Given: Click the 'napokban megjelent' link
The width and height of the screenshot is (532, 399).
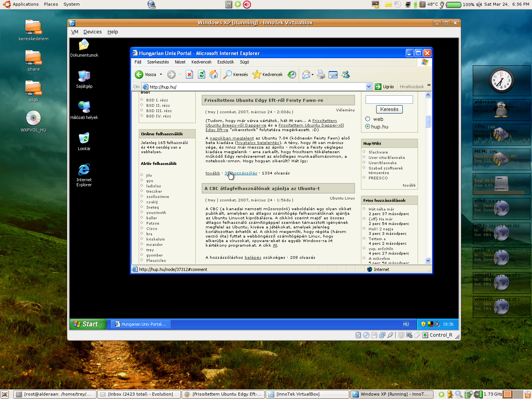Looking at the screenshot, I should (232, 138).
